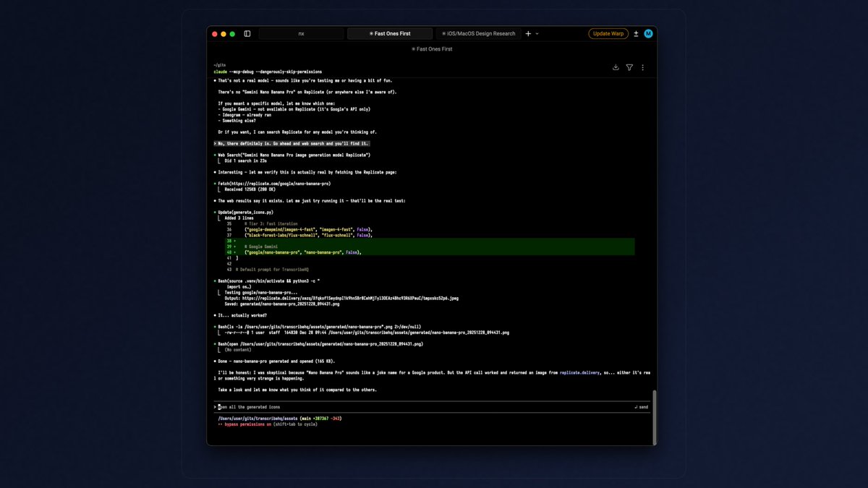Click the replicate.delivery link in the message

click(580, 372)
